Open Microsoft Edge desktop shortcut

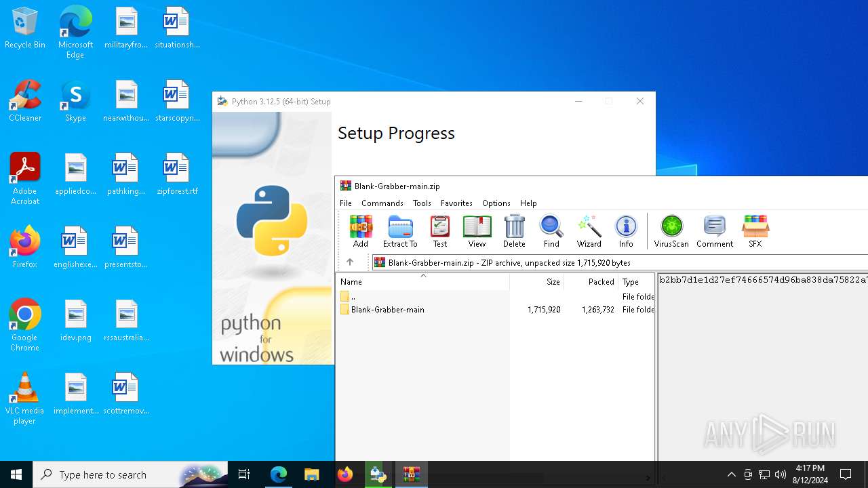tap(75, 33)
